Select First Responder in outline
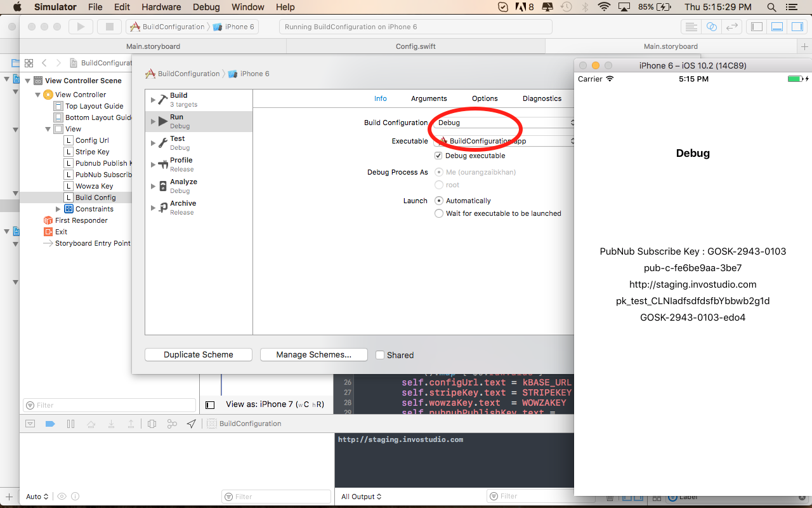 coord(81,220)
